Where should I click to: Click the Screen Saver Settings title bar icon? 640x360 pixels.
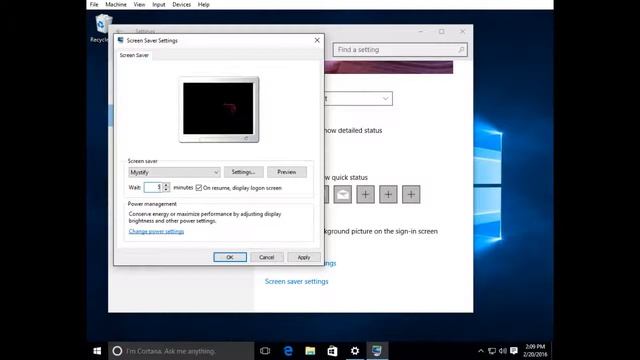click(120, 40)
